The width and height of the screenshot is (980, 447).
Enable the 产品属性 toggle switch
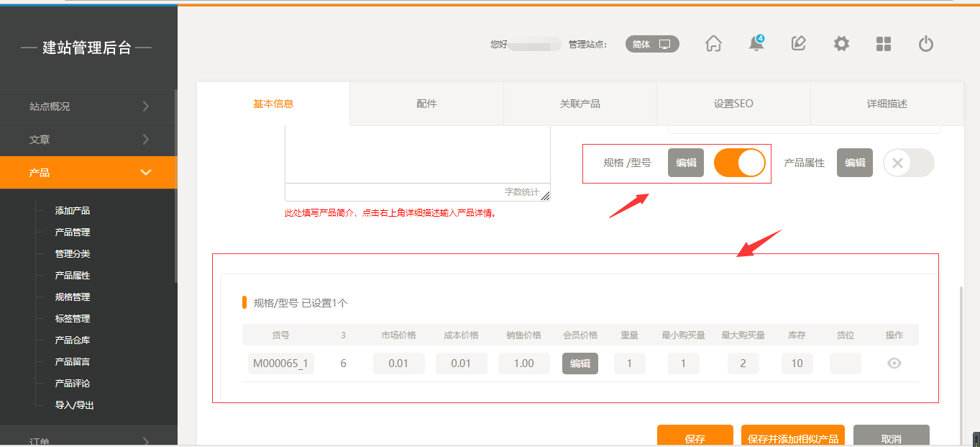pyautogui.click(x=908, y=163)
